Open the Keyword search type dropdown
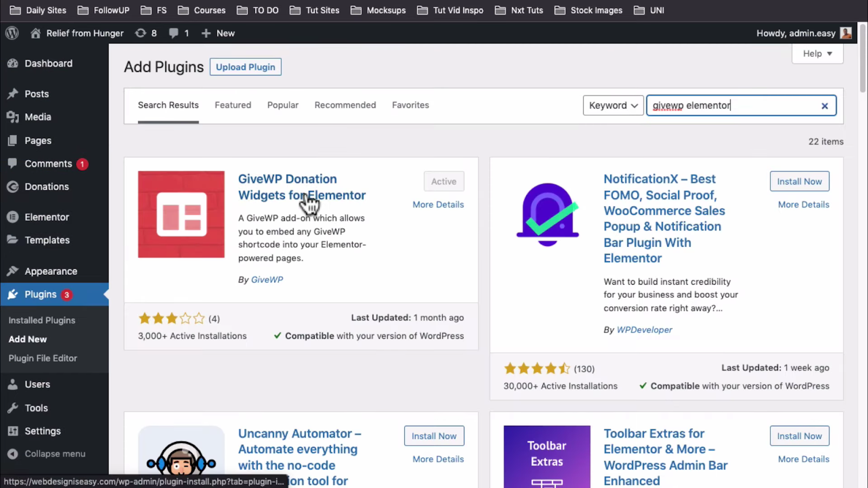This screenshot has height=488, width=868. [613, 105]
